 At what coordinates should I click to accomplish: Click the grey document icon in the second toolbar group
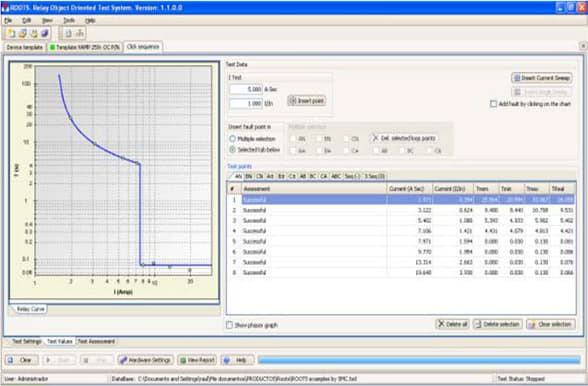click(68, 33)
